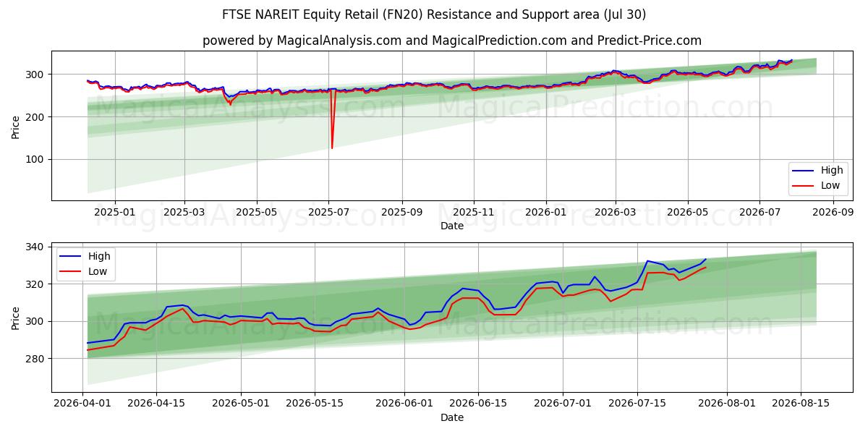Click the '2026-04-15' bottom axis date label

(156, 404)
